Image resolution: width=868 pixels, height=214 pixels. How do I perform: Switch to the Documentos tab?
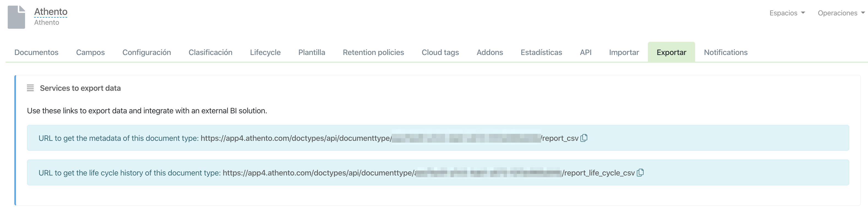(x=36, y=52)
